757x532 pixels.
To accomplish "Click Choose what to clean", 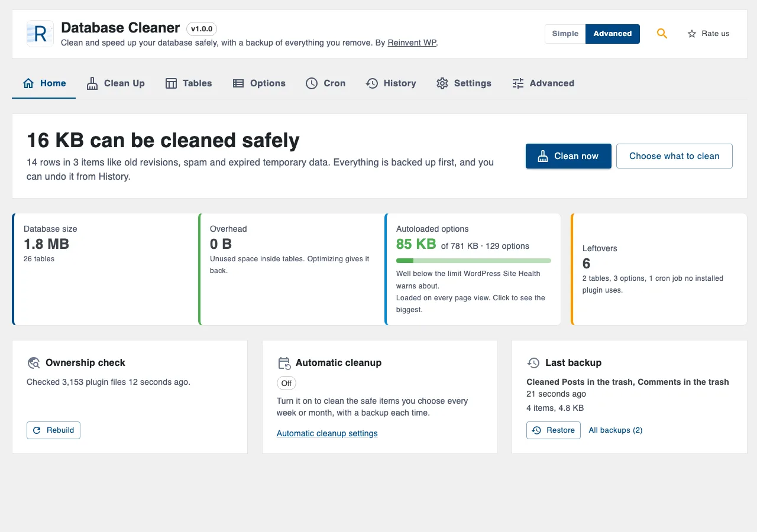I will pos(674,156).
